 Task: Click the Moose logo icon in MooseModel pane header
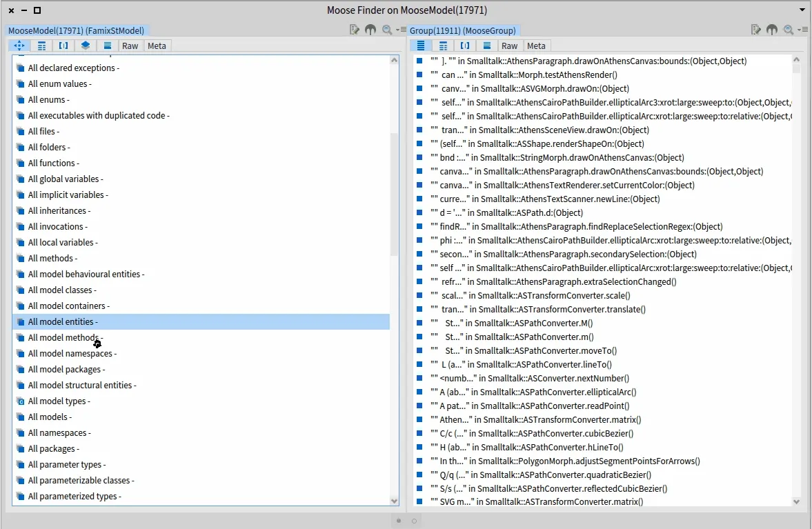[370, 30]
